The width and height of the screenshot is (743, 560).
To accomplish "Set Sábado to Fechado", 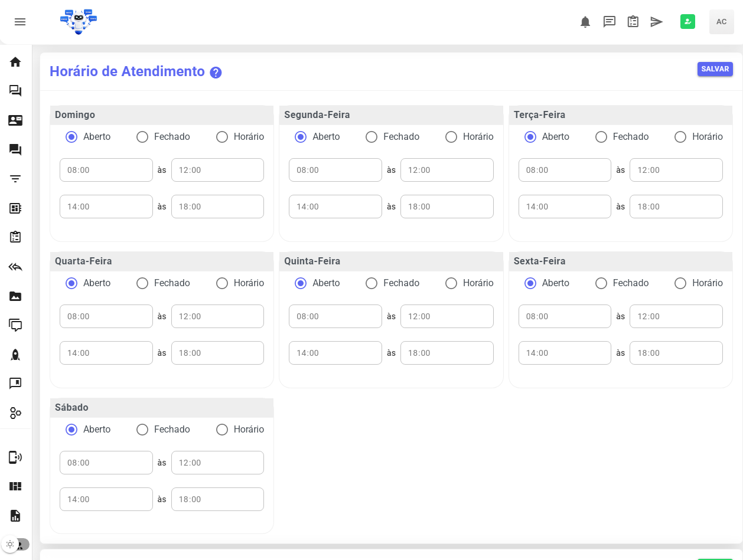I will [142, 430].
